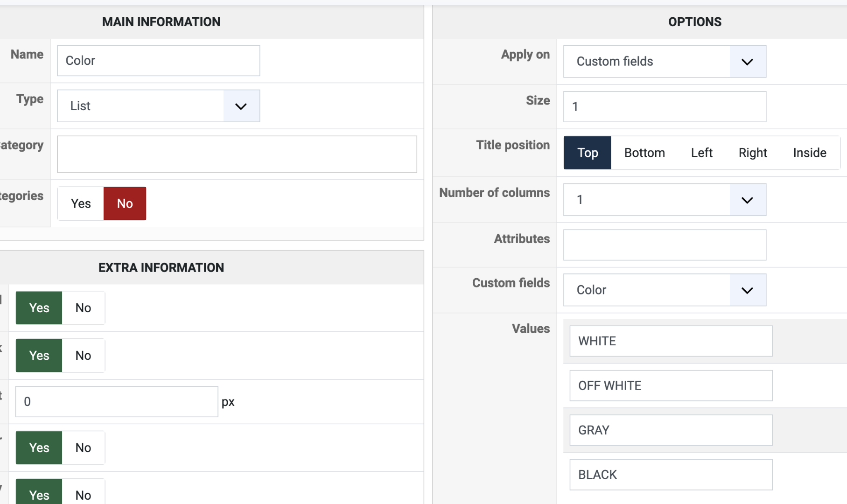Image resolution: width=847 pixels, height=504 pixels.
Task: Click the red No categories button
Action: point(125,203)
